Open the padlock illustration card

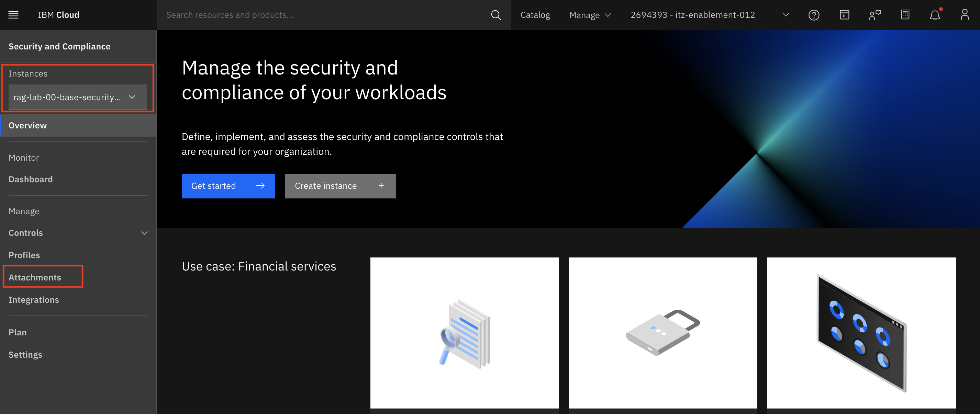(662, 333)
